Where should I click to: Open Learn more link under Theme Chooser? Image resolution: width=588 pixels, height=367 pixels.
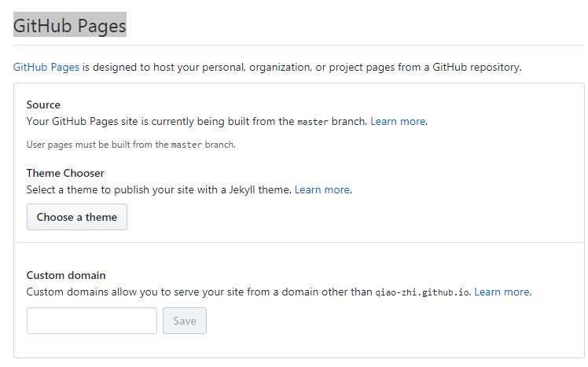pos(322,189)
